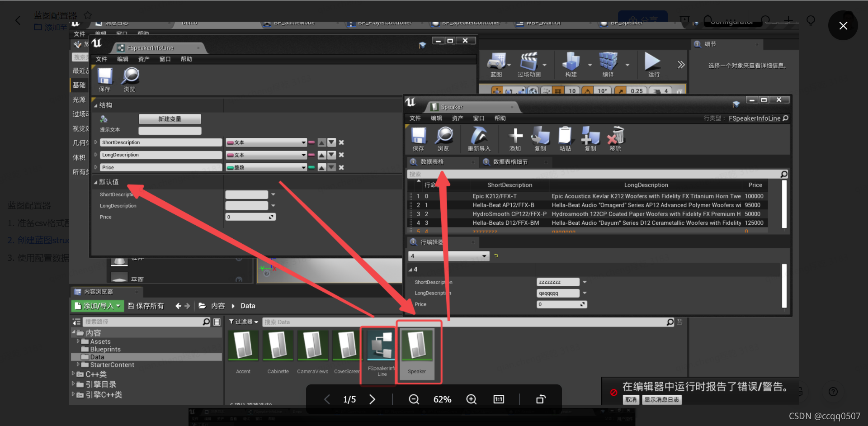Zoom out the viewed image
Image resolution: width=868 pixels, height=426 pixels.
(x=414, y=399)
